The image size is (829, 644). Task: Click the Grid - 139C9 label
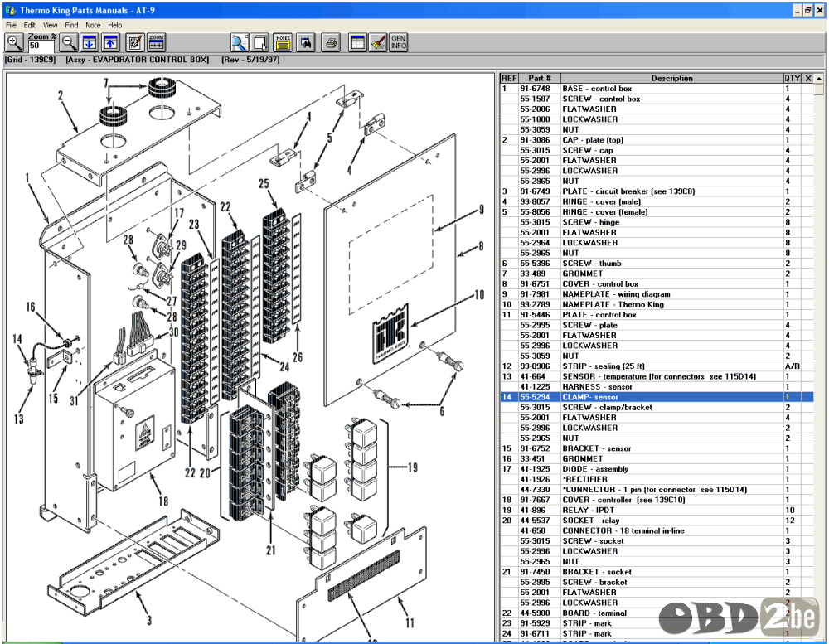[x=30, y=60]
